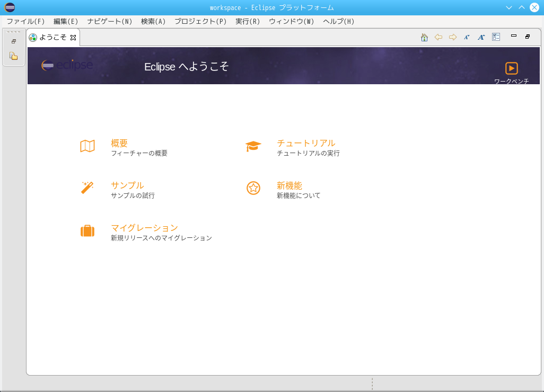Click the status bar dotted separator handle
This screenshot has width=544, height=392.
pos(372,384)
